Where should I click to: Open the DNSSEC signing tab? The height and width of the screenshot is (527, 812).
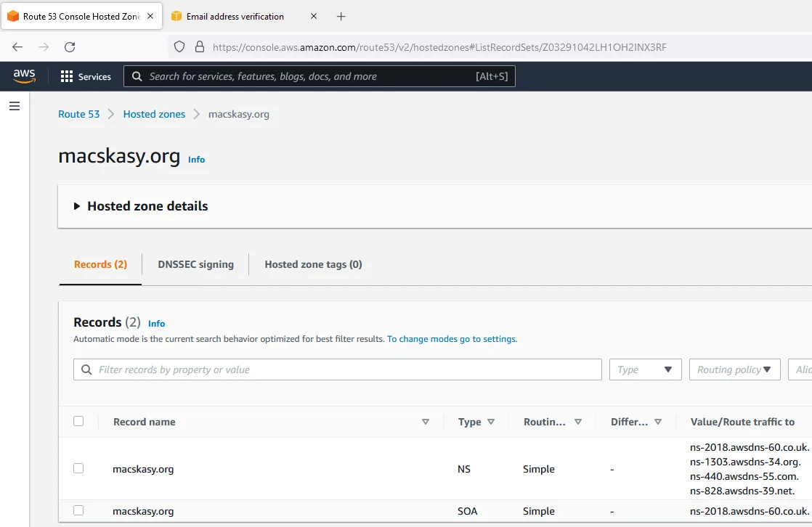[x=196, y=264]
